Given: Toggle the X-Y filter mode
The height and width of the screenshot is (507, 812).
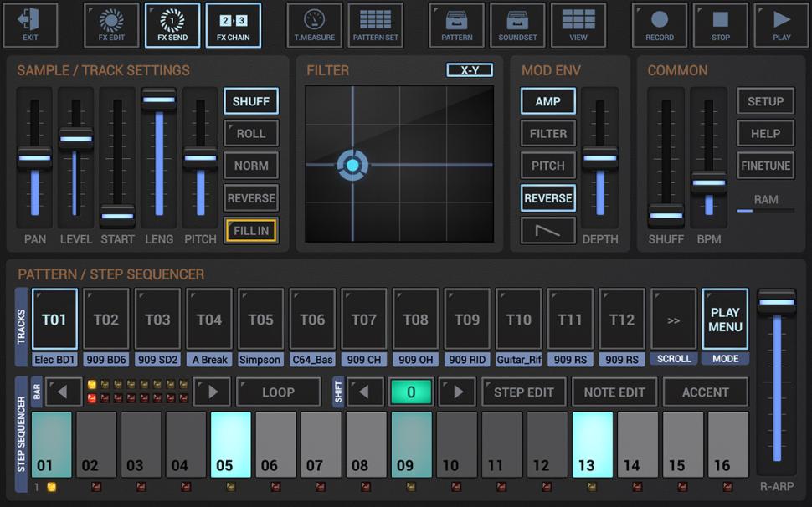Looking at the screenshot, I should (x=470, y=70).
